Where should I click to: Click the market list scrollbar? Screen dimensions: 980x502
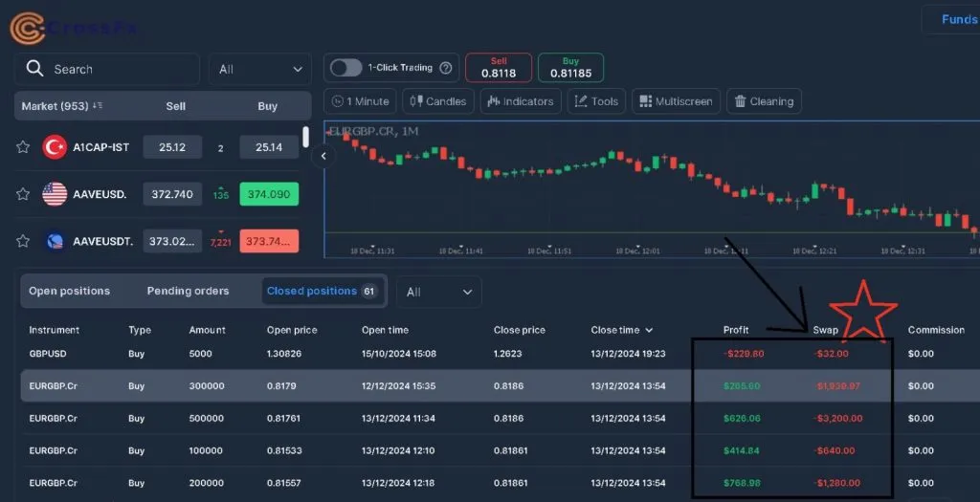click(305, 136)
